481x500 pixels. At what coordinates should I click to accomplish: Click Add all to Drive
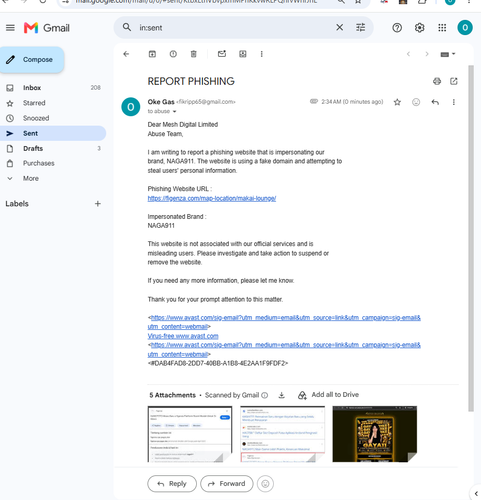(x=328, y=395)
